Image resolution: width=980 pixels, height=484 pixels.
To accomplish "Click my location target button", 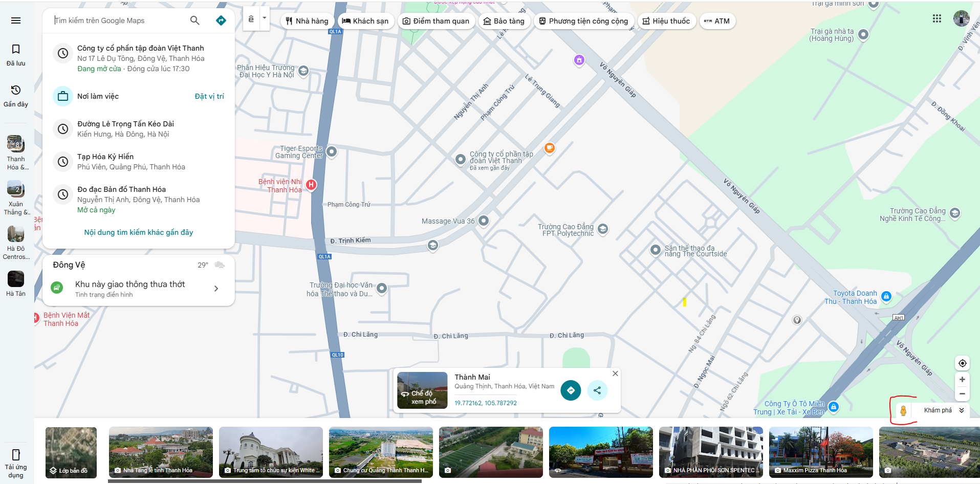I will 962,363.
